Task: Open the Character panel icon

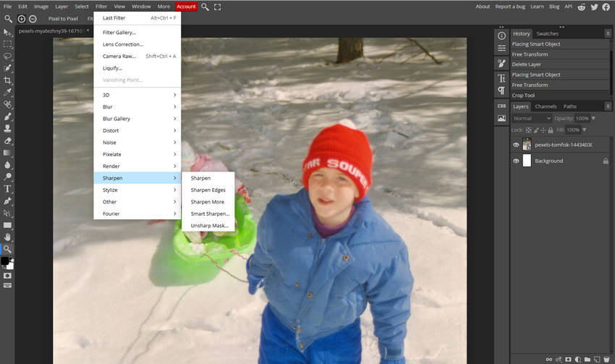Action: (501, 78)
